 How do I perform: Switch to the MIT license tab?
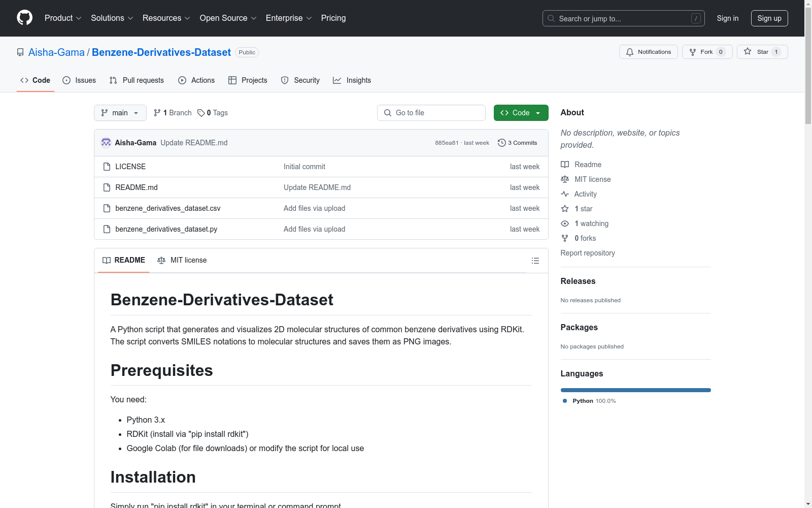[182, 260]
